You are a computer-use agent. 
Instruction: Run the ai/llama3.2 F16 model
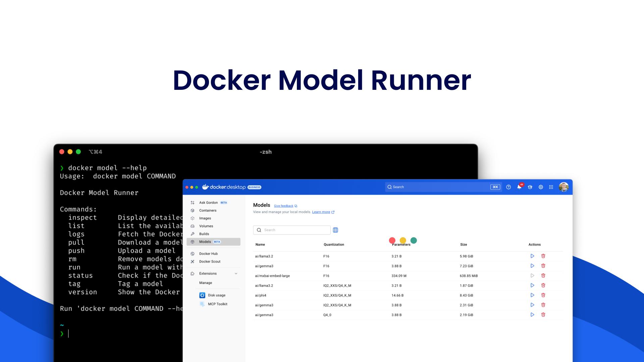(x=532, y=256)
